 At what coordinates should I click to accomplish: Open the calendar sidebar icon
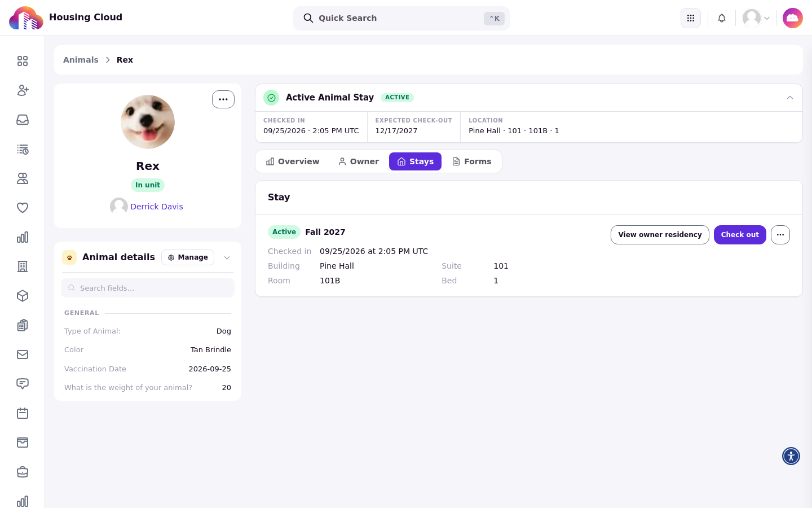(23, 413)
